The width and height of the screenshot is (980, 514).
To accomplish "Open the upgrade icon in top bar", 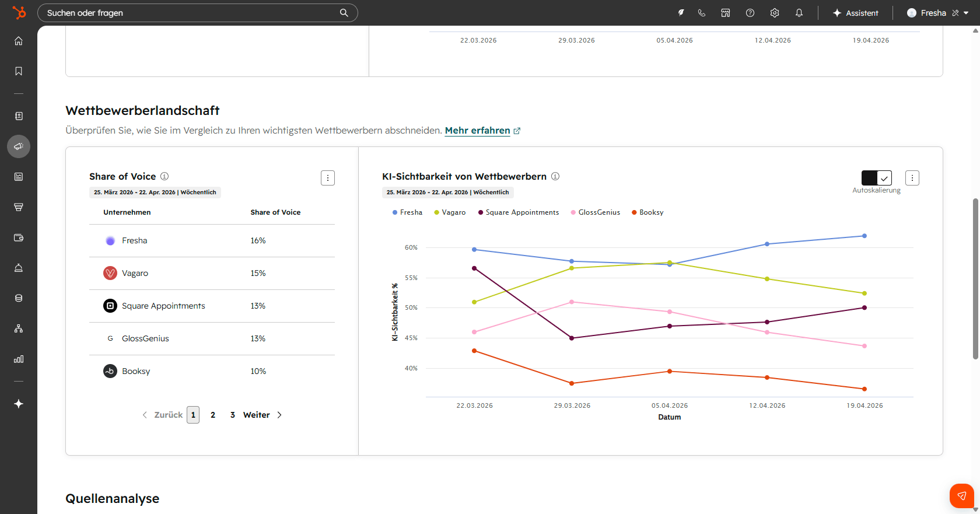I will pyautogui.click(x=681, y=13).
